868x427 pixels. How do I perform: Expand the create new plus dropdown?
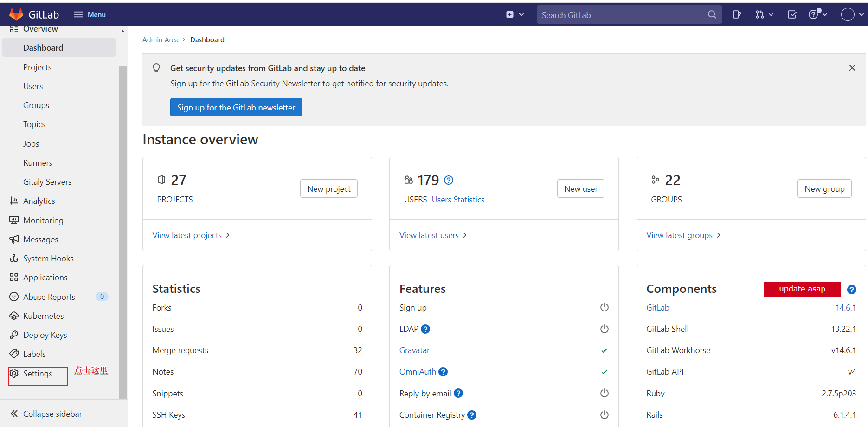click(514, 15)
